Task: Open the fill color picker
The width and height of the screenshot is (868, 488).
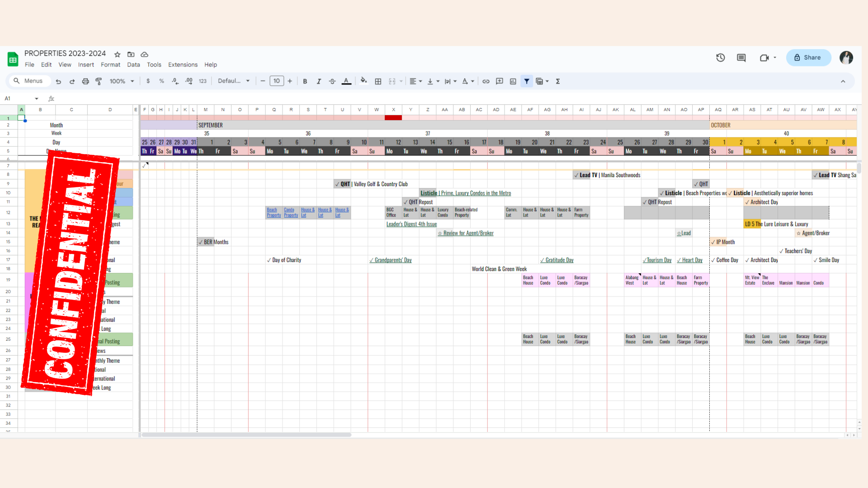Action: [x=363, y=81]
